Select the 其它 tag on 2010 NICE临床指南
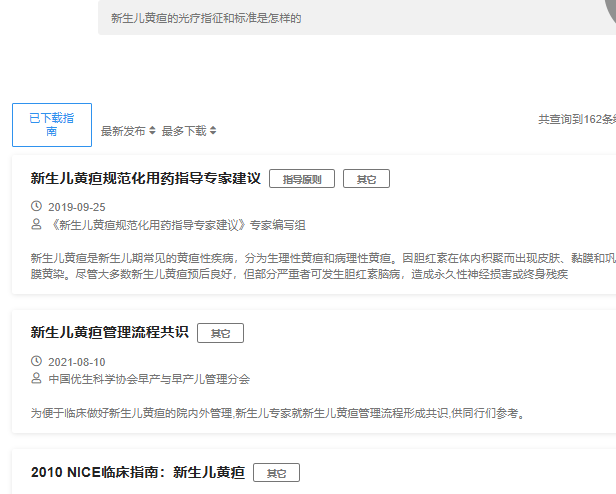 click(276, 473)
